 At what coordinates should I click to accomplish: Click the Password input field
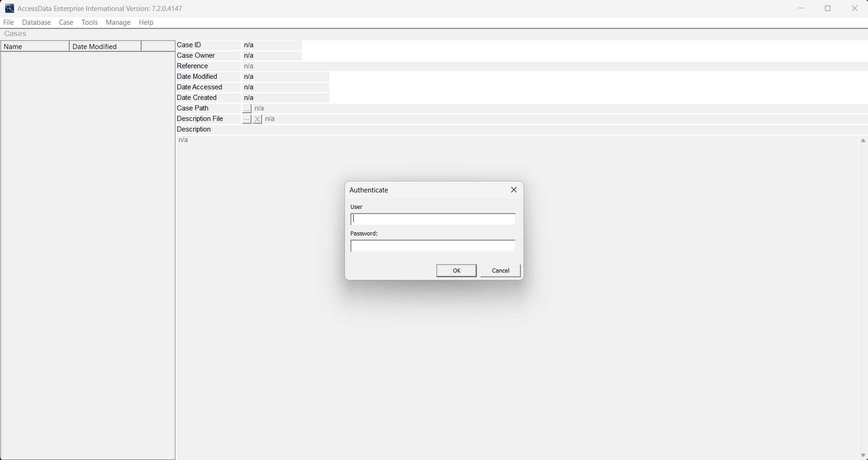[x=433, y=246]
